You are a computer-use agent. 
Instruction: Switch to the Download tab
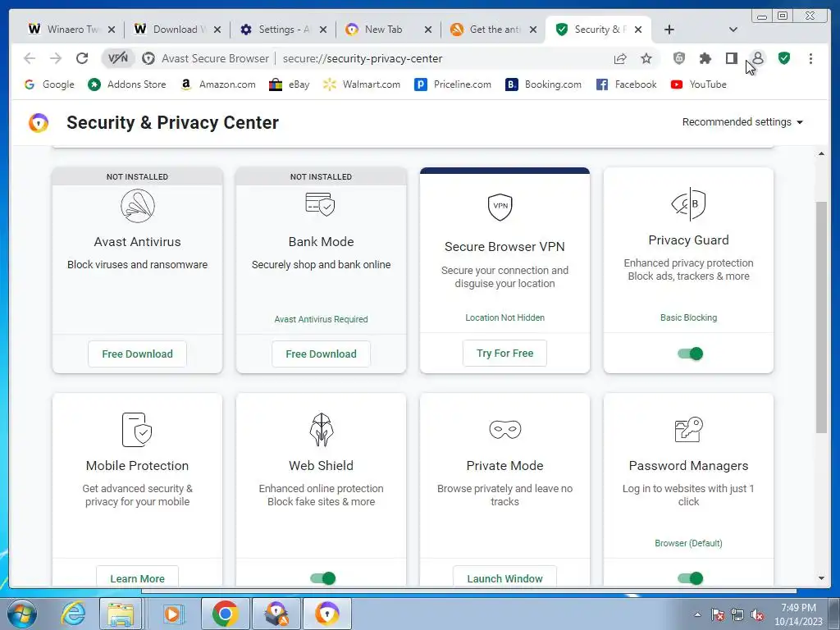pyautogui.click(x=178, y=30)
